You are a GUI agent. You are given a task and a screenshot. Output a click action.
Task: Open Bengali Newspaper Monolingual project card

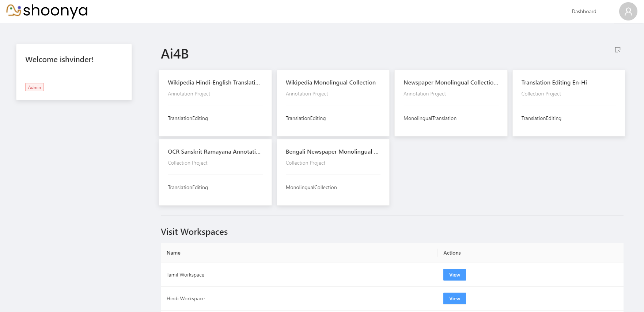pyautogui.click(x=333, y=172)
